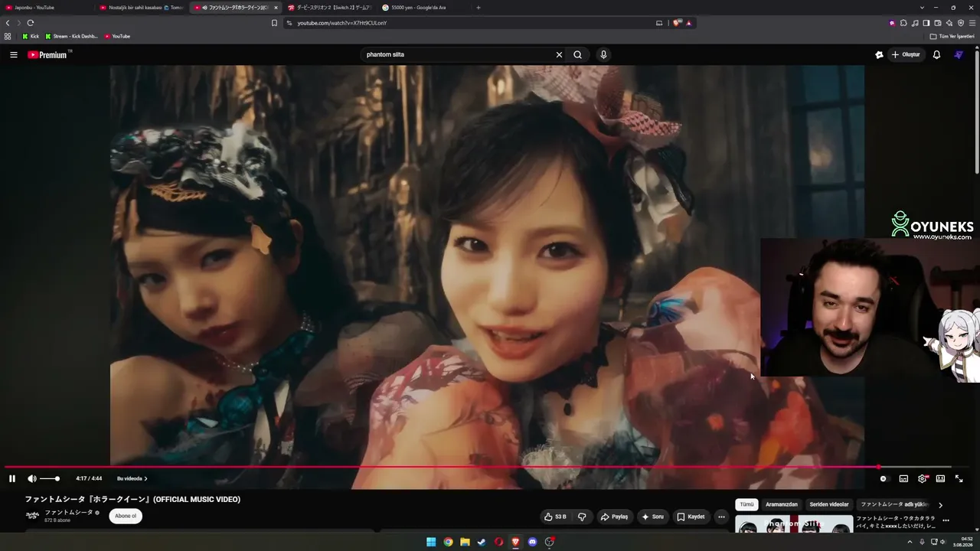Open the 'Kick' bookmark
The image size is (980, 551).
[x=31, y=36]
